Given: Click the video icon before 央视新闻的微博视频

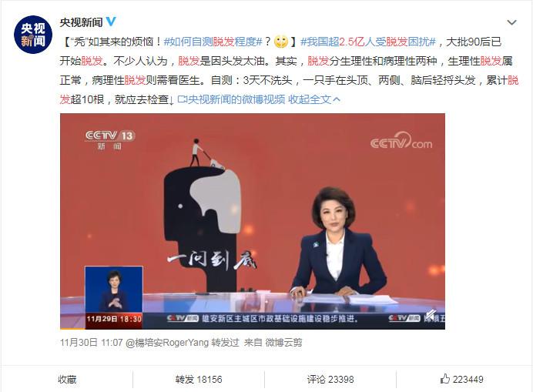Looking at the screenshot, I should point(183,99).
